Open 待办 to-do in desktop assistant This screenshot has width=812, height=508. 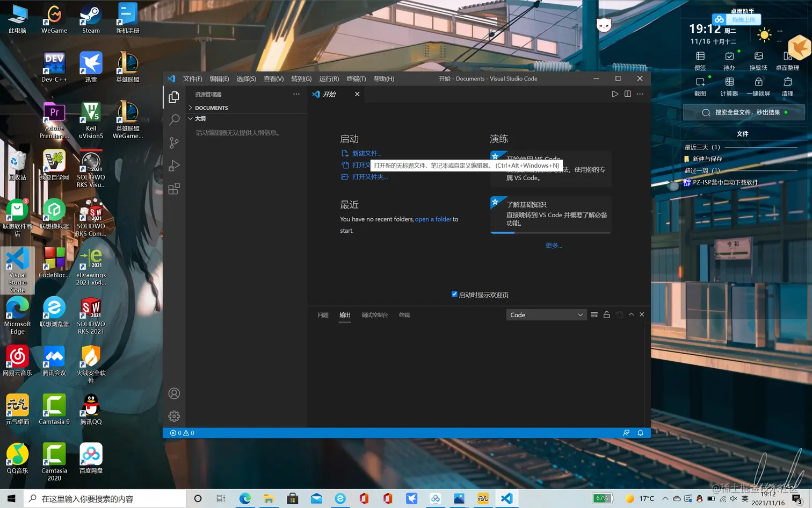[x=729, y=60]
